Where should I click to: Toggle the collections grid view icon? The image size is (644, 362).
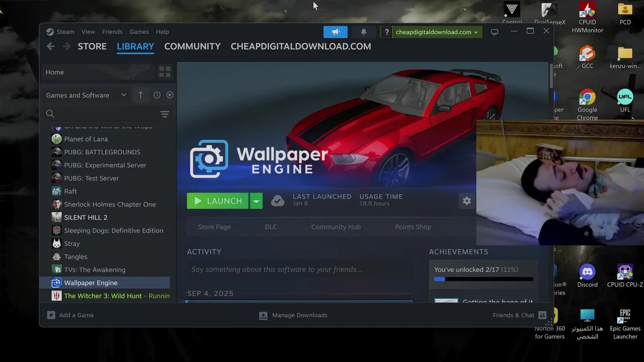point(165,72)
